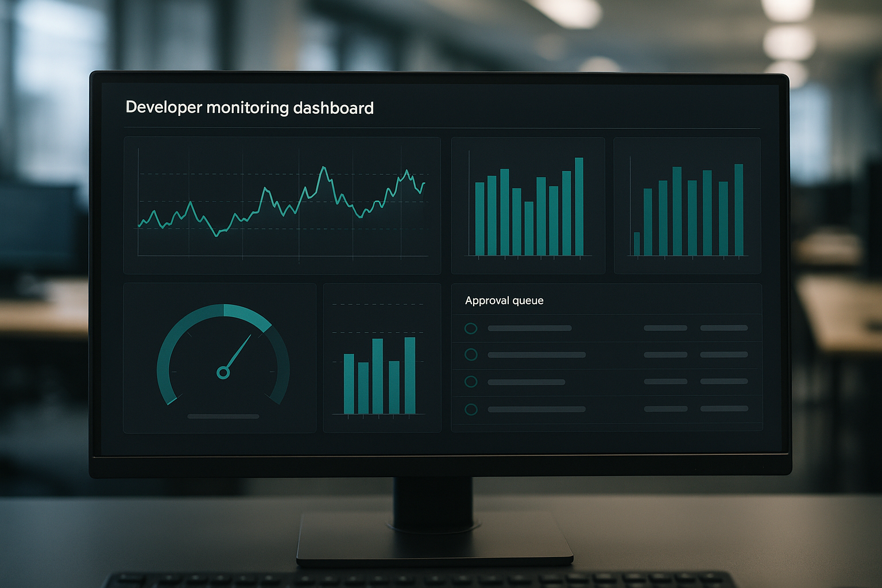Select the circle in the second approval queue row
Screen dimensions: 882x588
(x=471, y=355)
